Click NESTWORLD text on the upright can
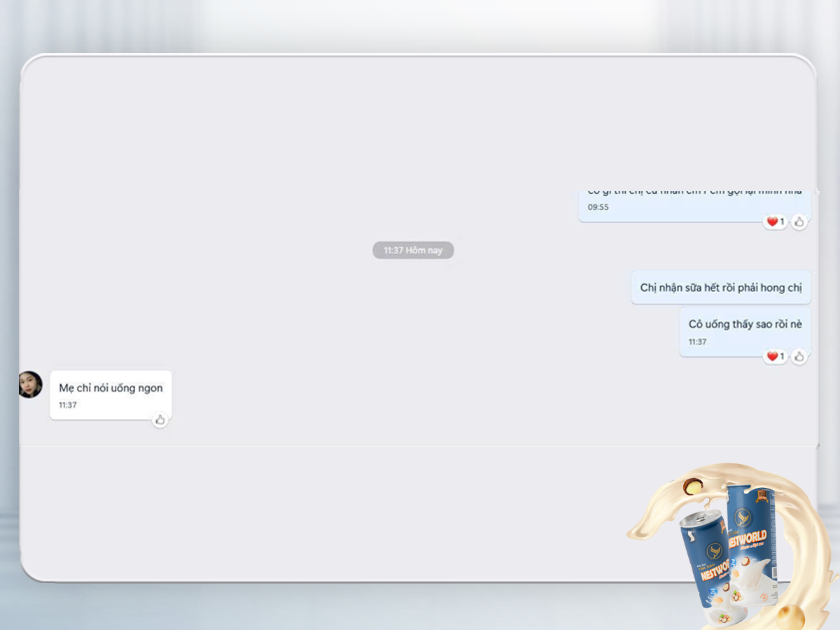Screen dimensions: 840x630 (x=748, y=538)
